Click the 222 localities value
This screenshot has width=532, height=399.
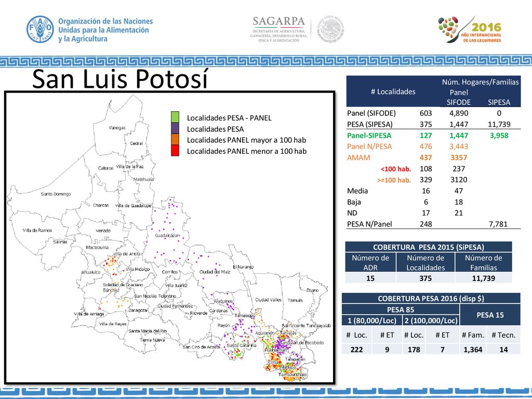[x=356, y=350]
